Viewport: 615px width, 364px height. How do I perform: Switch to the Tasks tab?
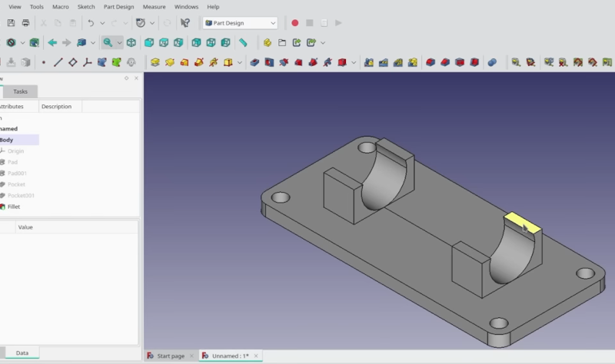click(20, 91)
